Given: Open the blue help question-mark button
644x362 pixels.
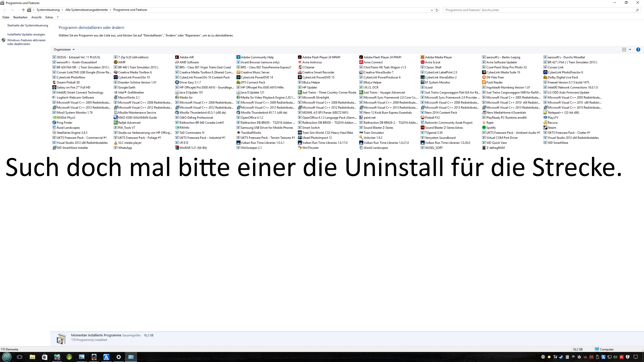Looking at the screenshot, I should pos(638,50).
